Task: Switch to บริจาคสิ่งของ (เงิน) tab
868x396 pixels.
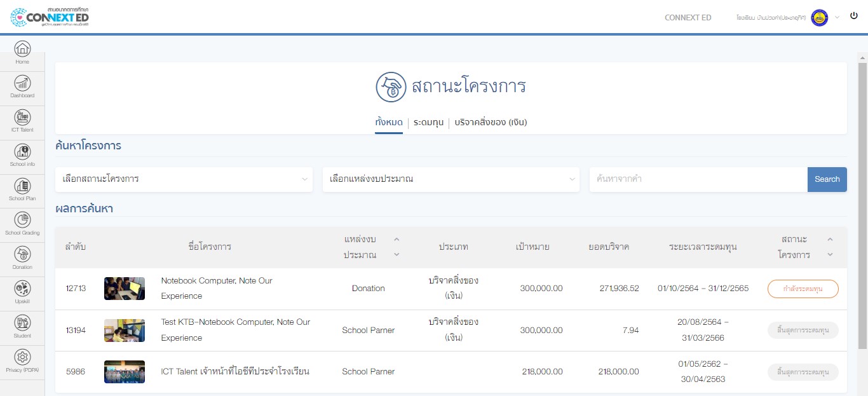Action: click(x=491, y=122)
